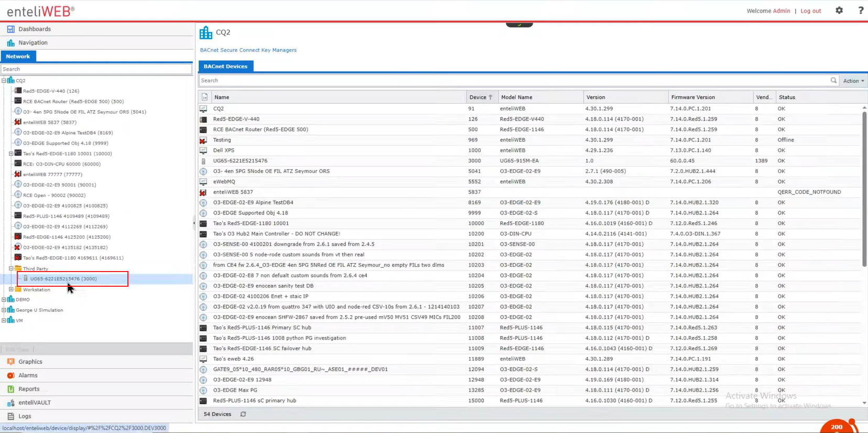868x433 pixels.
Task: Click the O3-EDGE Max PG row icon
Action: click(203, 390)
